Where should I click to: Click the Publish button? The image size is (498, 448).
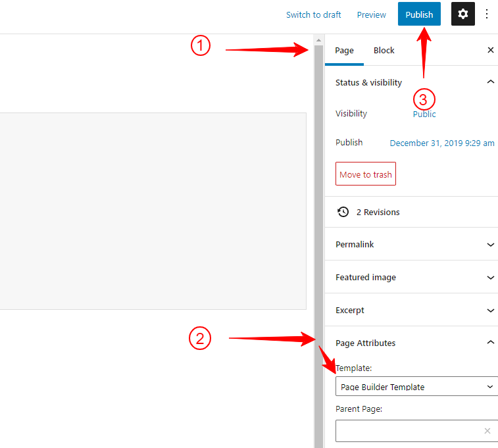[419, 14]
